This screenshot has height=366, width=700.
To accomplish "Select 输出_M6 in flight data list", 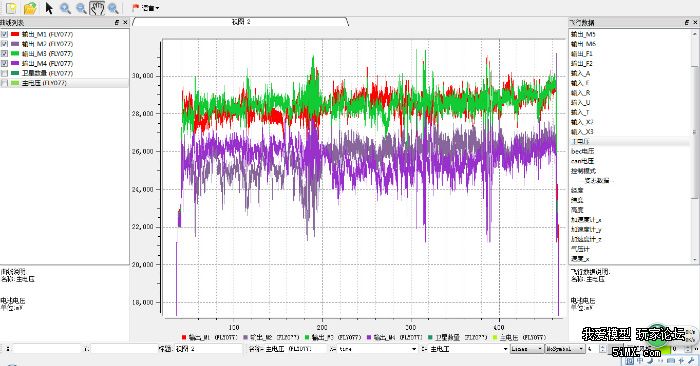I will coord(583,44).
